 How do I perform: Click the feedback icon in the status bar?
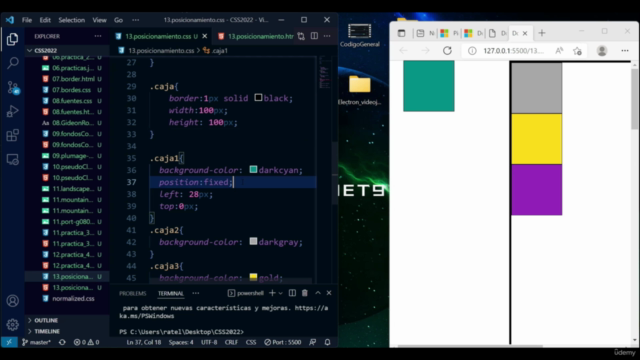tap(313, 342)
